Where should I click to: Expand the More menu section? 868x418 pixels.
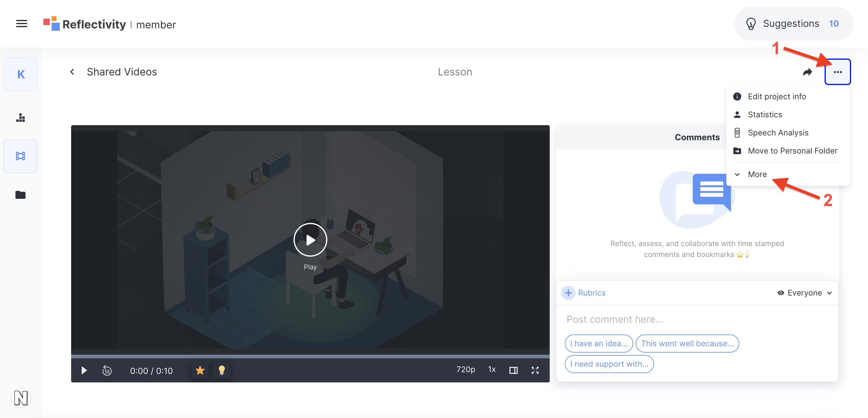757,174
